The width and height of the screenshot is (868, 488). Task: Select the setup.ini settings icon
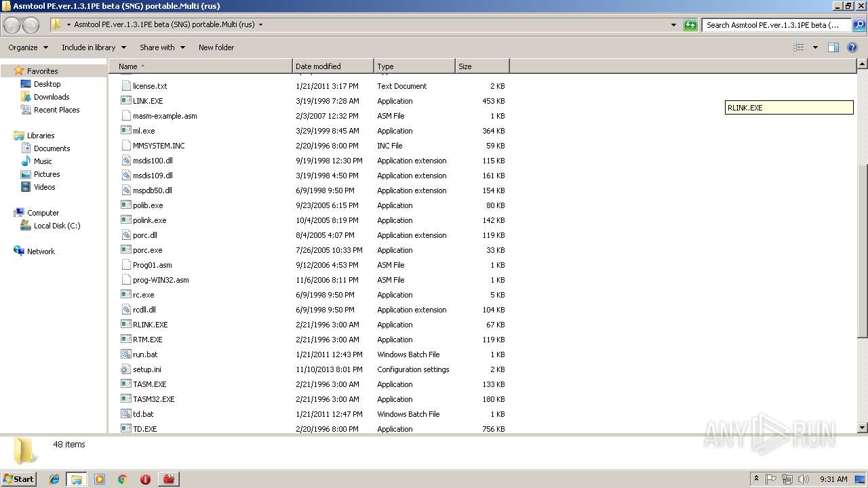[x=125, y=369]
